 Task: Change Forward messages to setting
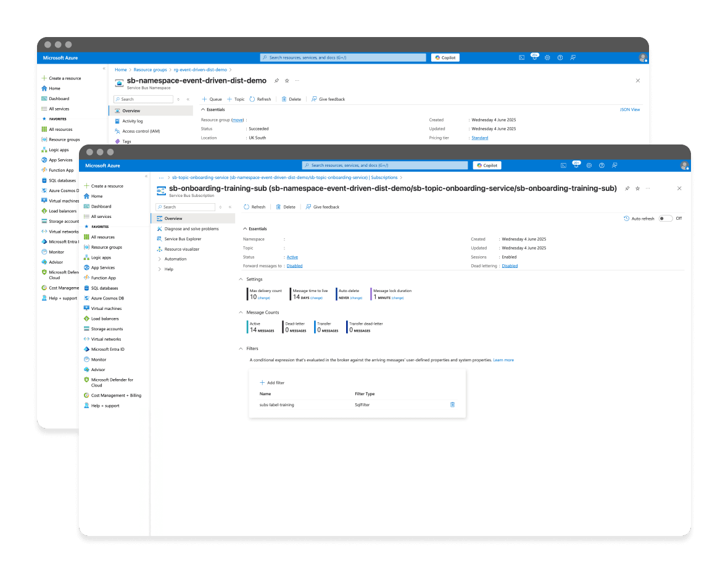(294, 266)
